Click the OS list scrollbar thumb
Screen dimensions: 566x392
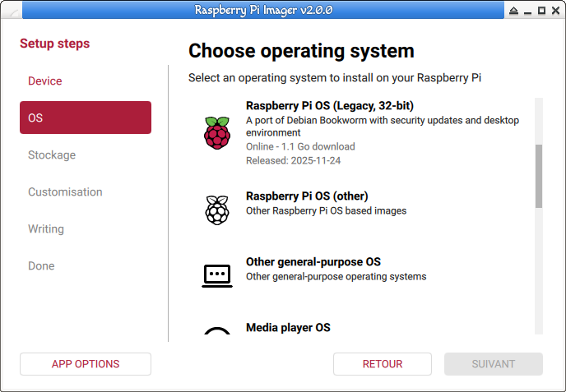[539, 176]
